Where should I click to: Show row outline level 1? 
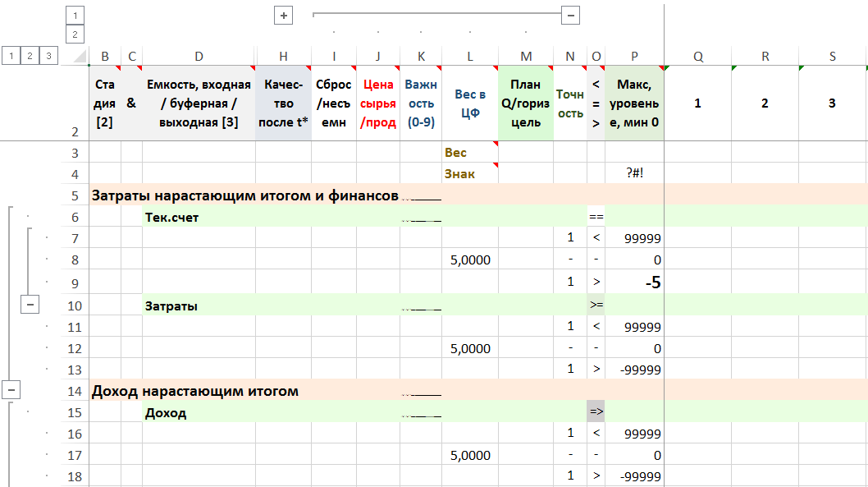coord(11,55)
